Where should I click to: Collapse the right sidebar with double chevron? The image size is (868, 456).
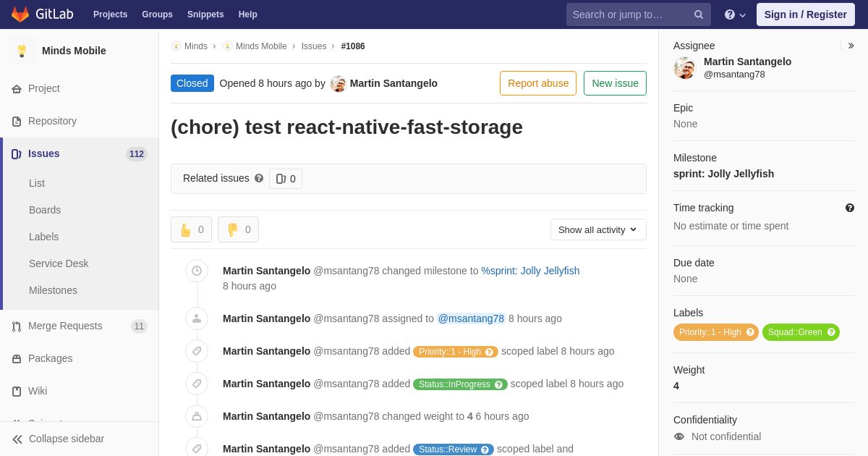tap(851, 46)
